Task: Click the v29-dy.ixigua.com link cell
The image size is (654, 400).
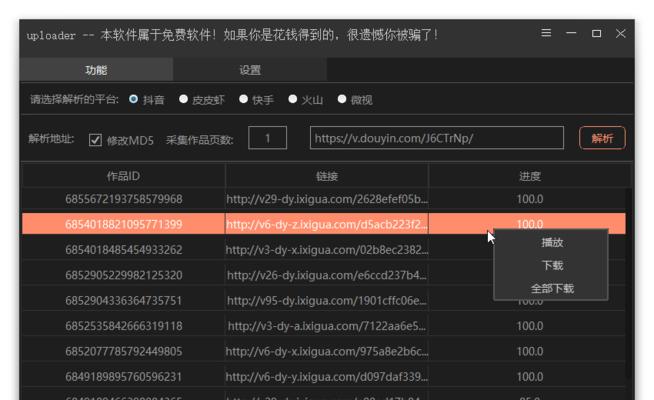Action: point(327,199)
